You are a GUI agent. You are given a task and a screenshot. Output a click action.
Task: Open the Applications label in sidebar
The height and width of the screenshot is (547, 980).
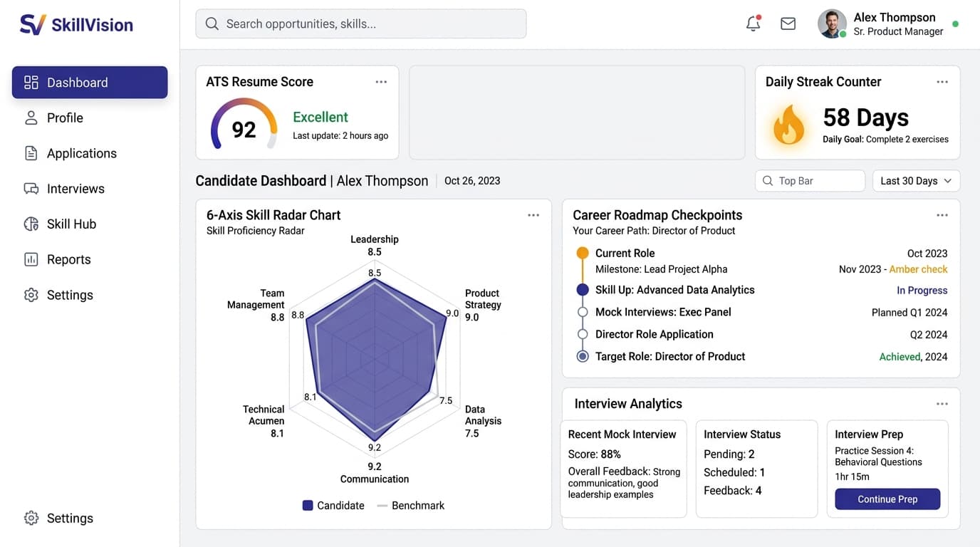(x=82, y=153)
